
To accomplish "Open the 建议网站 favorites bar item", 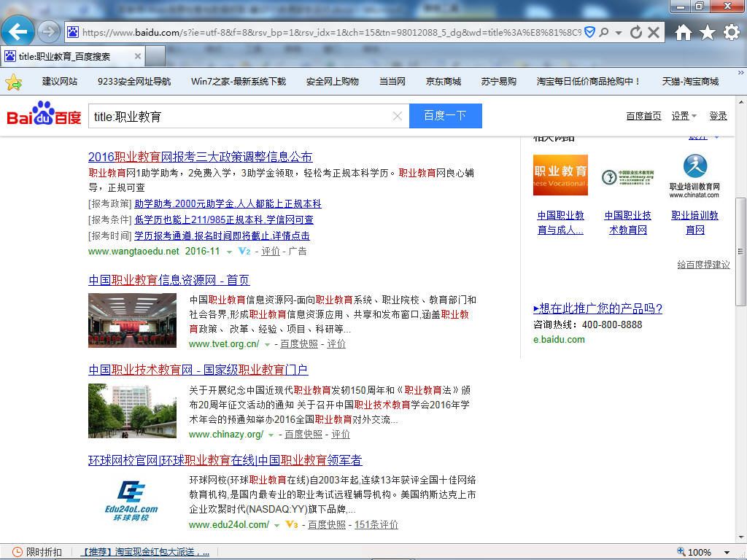I will 60,82.
